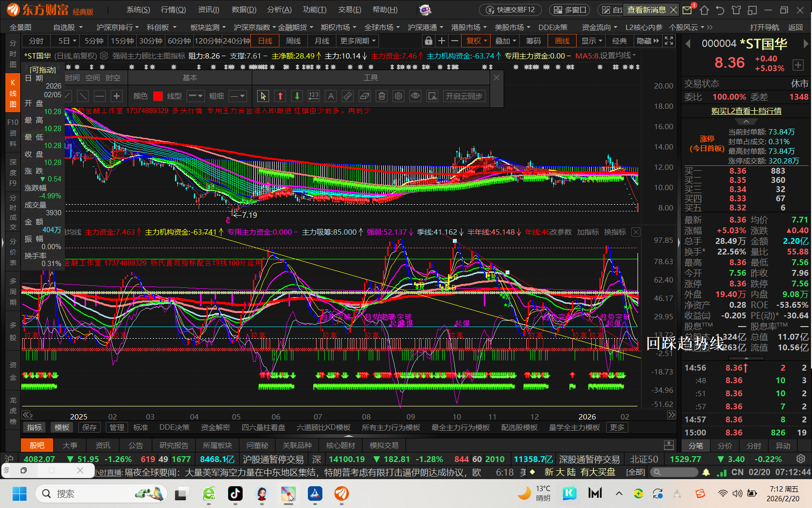Image resolution: width=812 pixels, height=508 pixels.
Task: Open the 线型 line style dropdown
Action: click(x=196, y=96)
